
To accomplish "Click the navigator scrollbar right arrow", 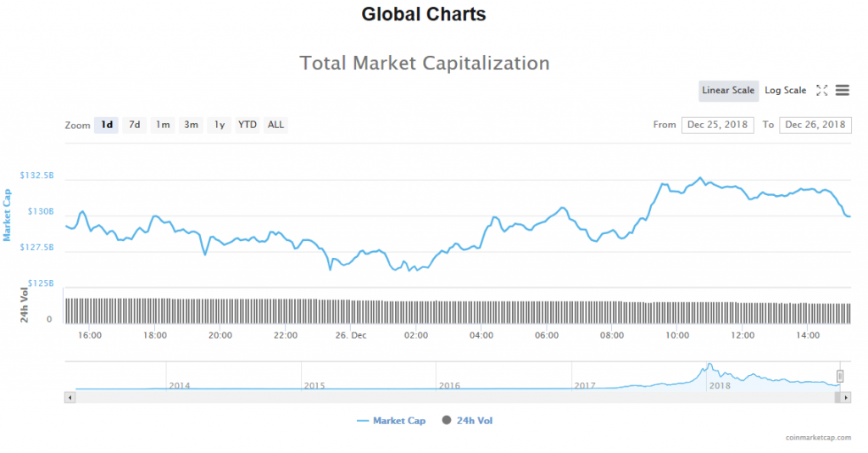I will coord(846,397).
